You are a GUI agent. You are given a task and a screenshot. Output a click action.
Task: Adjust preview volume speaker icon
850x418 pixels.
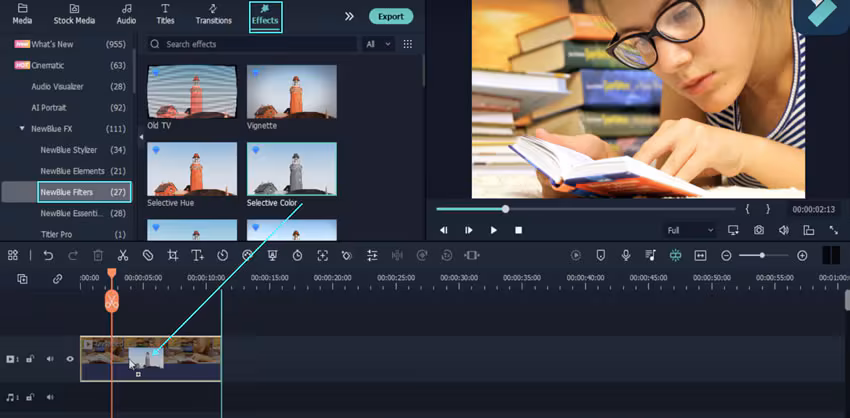(x=783, y=230)
